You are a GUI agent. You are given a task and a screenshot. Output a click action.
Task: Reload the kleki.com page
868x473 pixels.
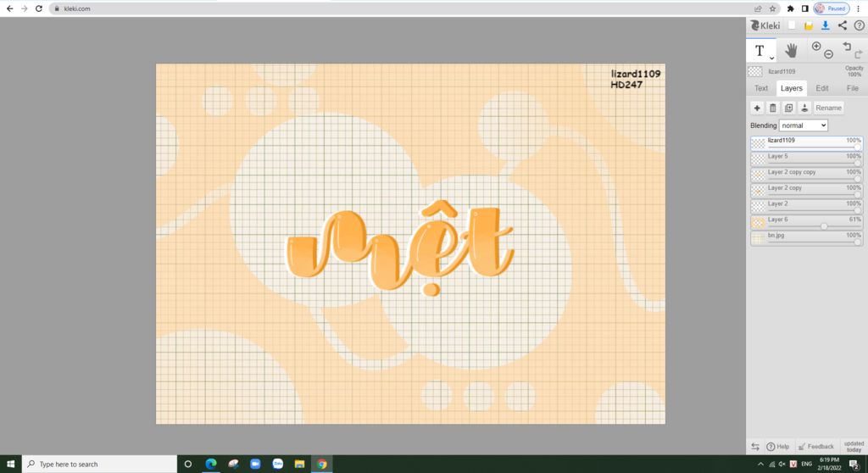coord(39,8)
